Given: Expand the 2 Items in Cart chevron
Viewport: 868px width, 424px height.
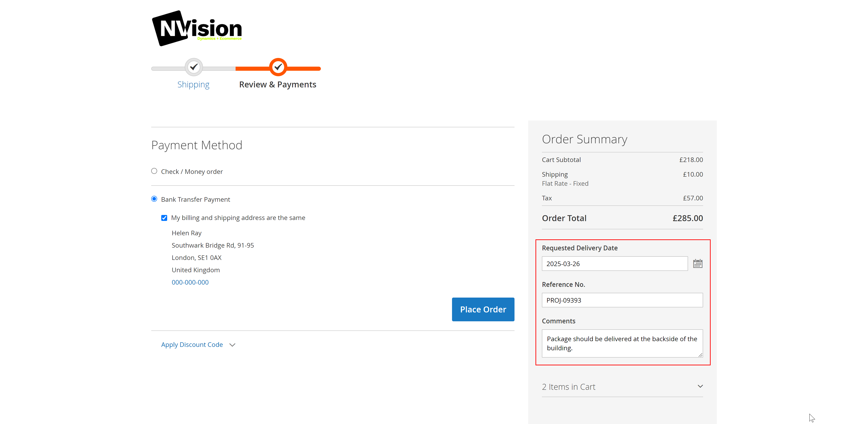Looking at the screenshot, I should [x=700, y=386].
